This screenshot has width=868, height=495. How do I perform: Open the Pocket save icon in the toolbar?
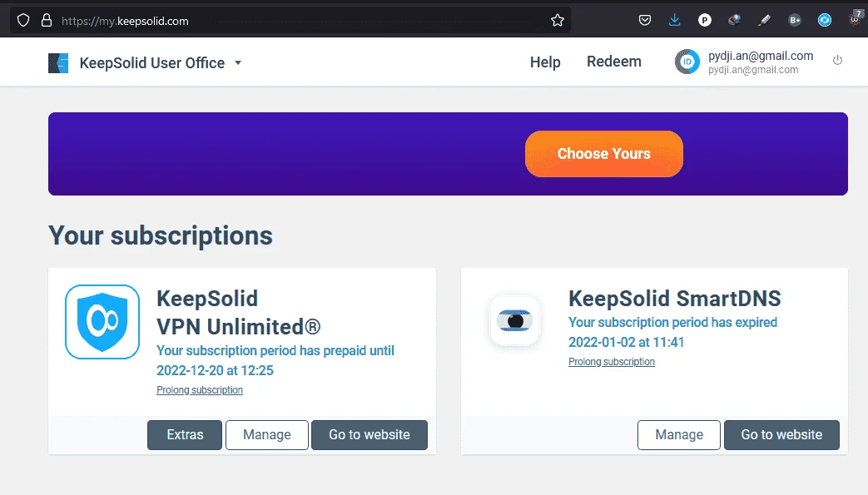tap(645, 21)
